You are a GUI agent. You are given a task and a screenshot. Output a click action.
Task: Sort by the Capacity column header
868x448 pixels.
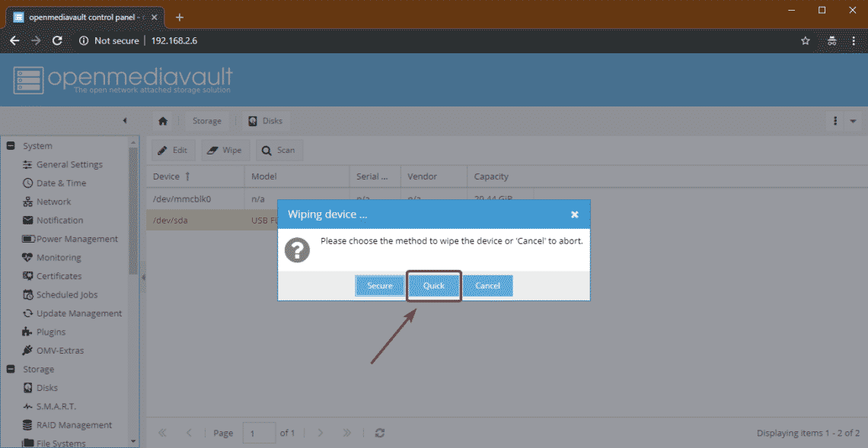[500, 176]
